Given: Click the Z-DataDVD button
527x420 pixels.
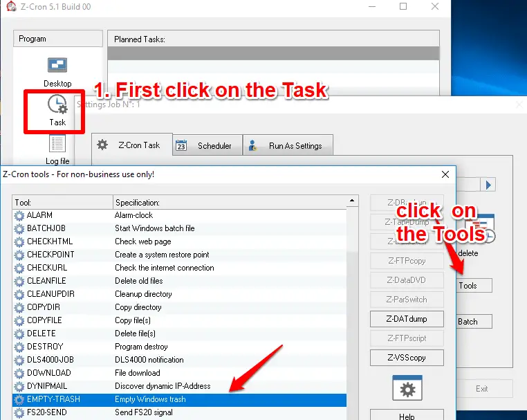Looking at the screenshot, I should pos(407,280).
